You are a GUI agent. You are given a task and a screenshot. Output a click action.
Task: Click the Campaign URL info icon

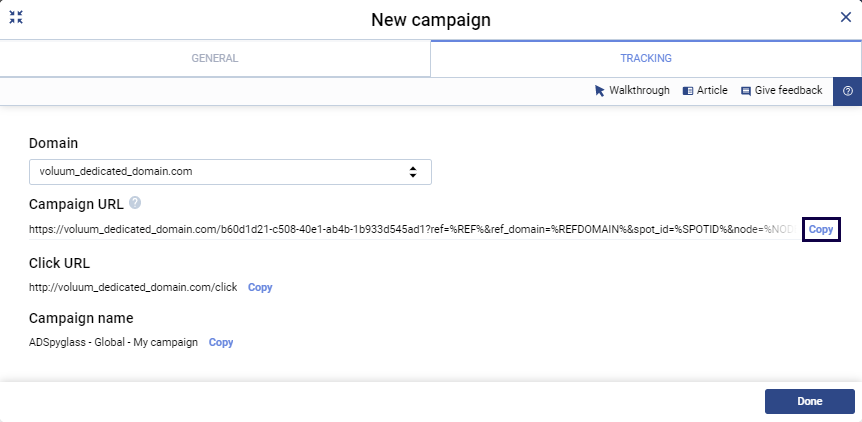point(135,204)
